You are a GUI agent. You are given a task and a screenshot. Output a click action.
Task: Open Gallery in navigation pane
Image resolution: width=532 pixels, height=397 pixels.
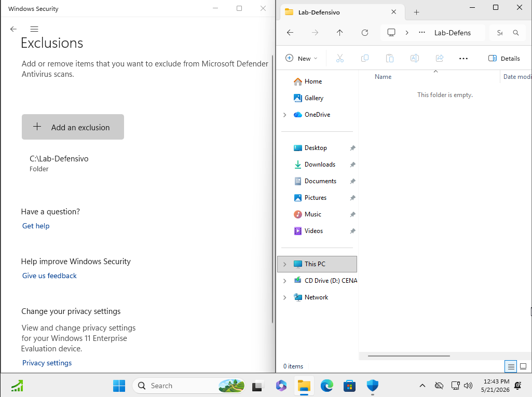pyautogui.click(x=313, y=98)
